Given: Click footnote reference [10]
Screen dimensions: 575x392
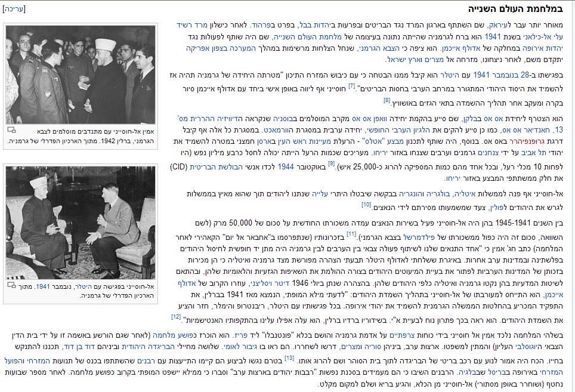Looking at the screenshot, I should pos(366,205).
